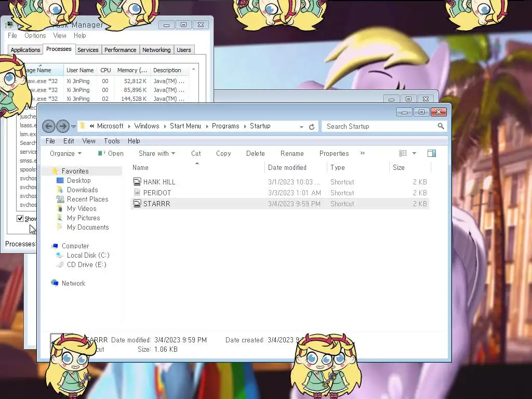Toggle the preview pane icon
Viewport: 532px width, 399px height.
pos(432,153)
